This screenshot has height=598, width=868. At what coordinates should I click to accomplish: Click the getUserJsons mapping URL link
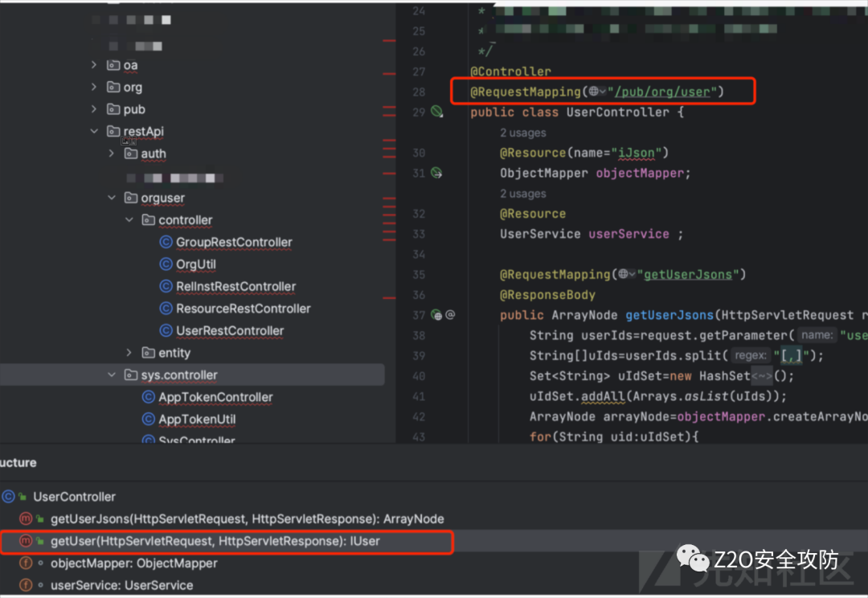click(x=687, y=274)
